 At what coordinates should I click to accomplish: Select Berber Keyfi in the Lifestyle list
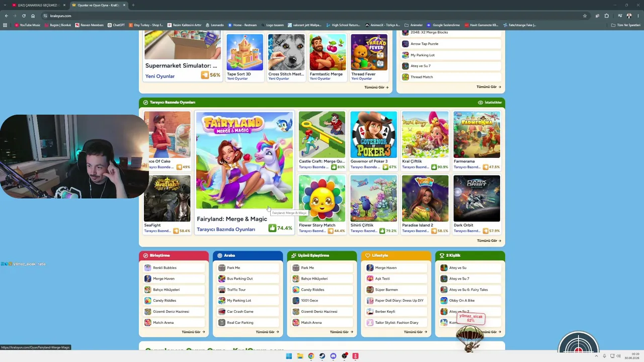[x=396, y=312]
